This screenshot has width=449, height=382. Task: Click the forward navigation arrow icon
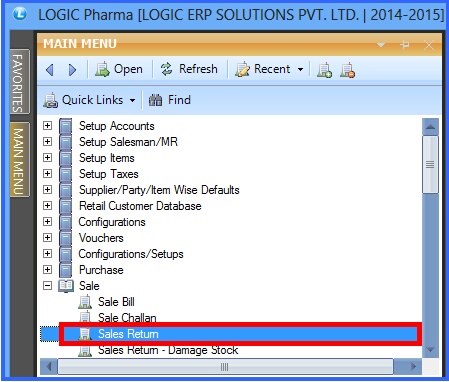(72, 70)
